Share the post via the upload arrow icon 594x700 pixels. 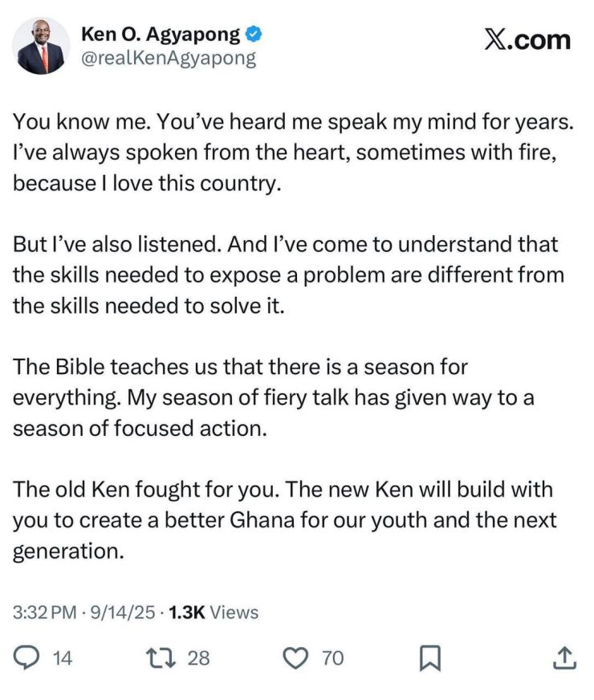(564, 658)
